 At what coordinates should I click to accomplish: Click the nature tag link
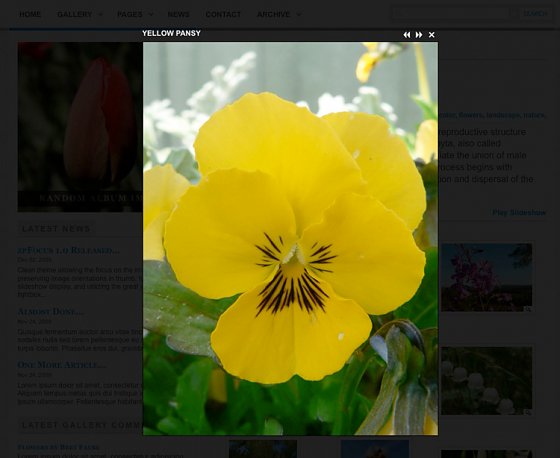534,115
